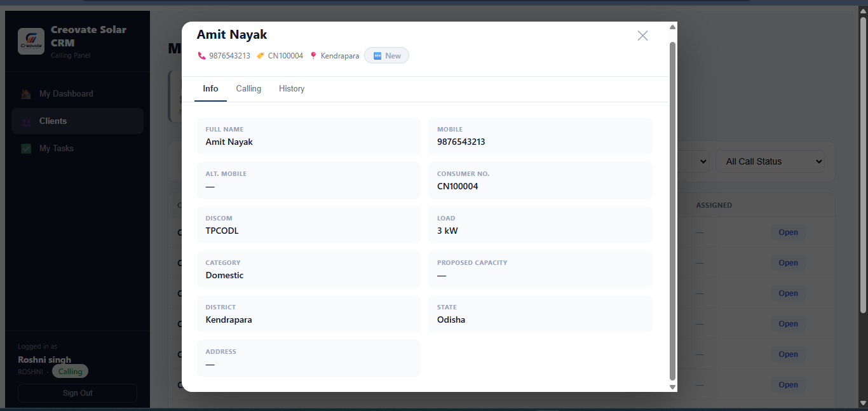Click Consumer No. field value CN100004
868x411 pixels.
tap(458, 187)
